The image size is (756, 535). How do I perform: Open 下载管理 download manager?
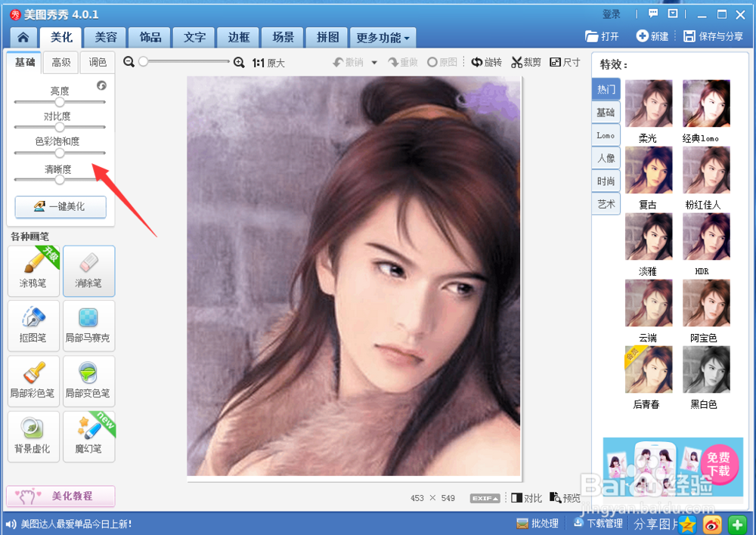tap(598, 524)
